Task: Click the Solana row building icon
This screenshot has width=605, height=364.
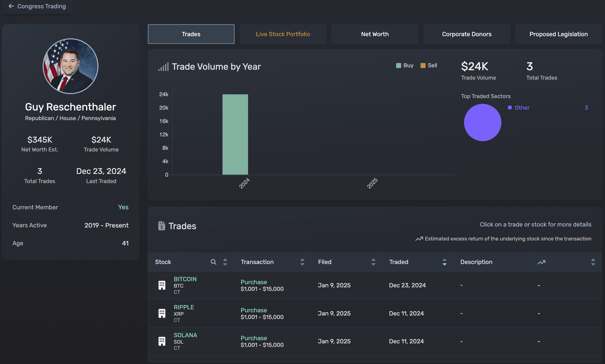Action: tap(162, 341)
